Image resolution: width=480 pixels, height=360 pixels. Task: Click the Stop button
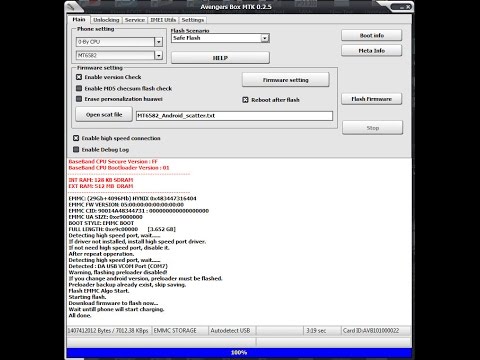(x=373, y=128)
